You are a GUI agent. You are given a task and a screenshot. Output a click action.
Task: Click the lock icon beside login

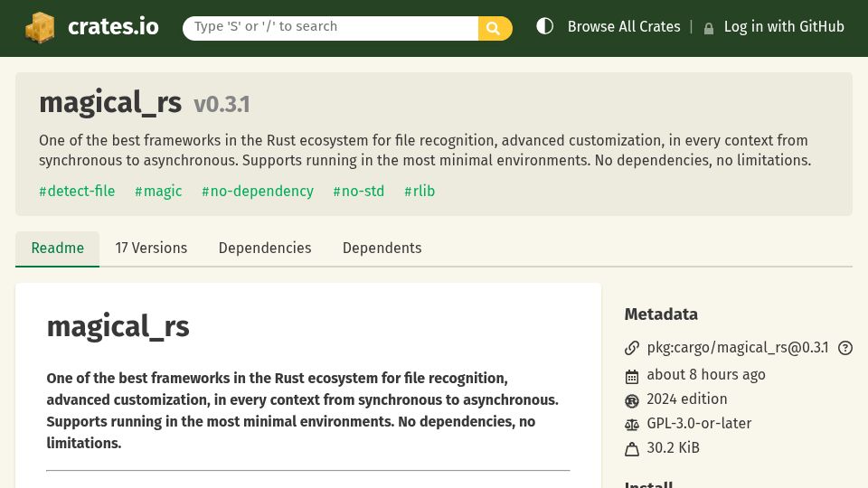[x=709, y=28]
